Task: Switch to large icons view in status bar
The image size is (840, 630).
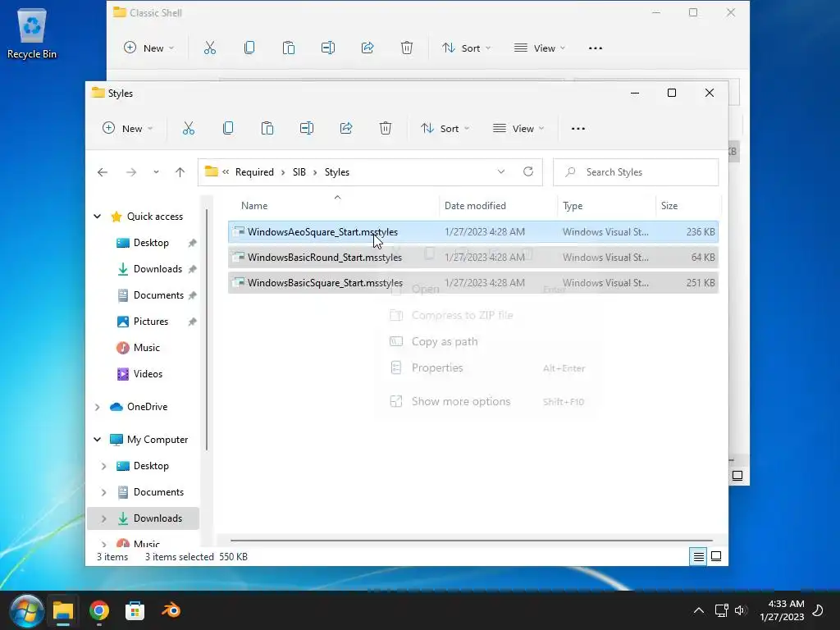Action: 716,557
